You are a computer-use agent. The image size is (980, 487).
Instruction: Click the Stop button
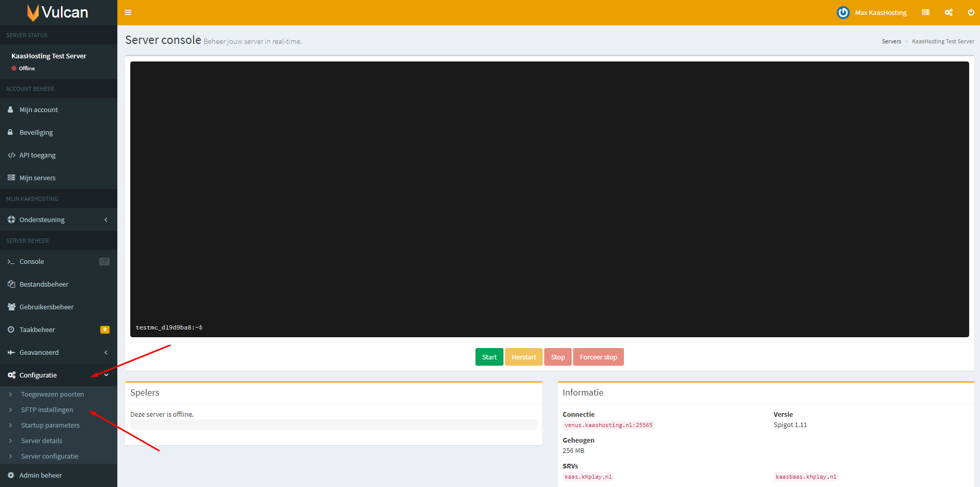click(558, 357)
